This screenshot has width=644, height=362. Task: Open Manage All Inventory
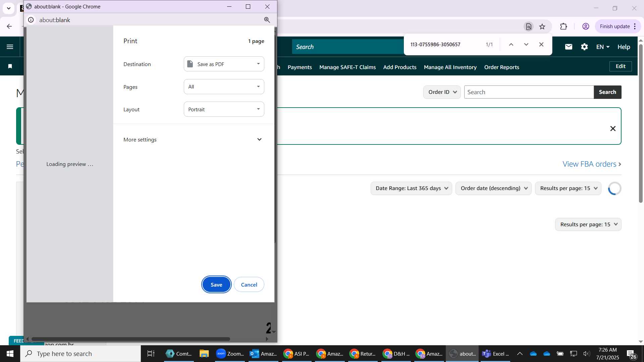click(x=450, y=67)
